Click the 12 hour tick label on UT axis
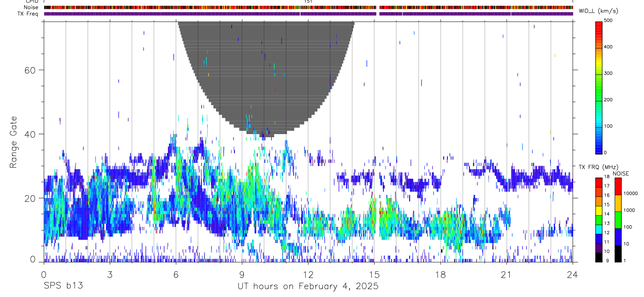 click(308, 274)
